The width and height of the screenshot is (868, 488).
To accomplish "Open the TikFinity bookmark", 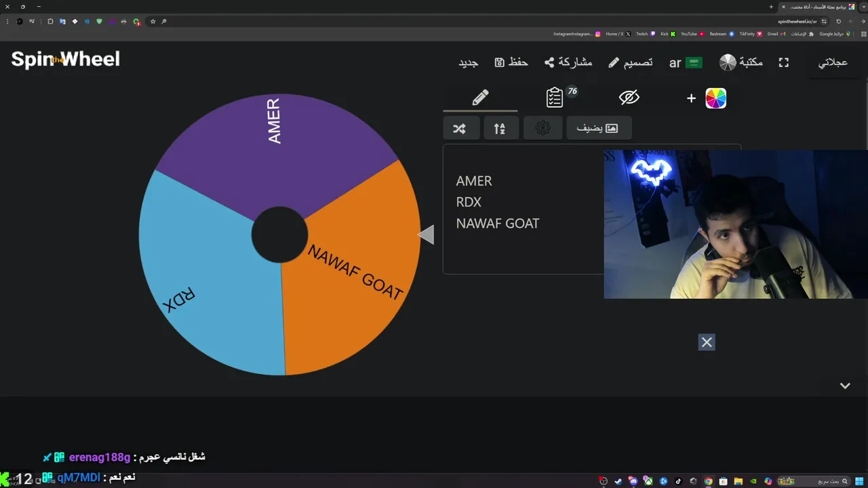I will (x=751, y=34).
